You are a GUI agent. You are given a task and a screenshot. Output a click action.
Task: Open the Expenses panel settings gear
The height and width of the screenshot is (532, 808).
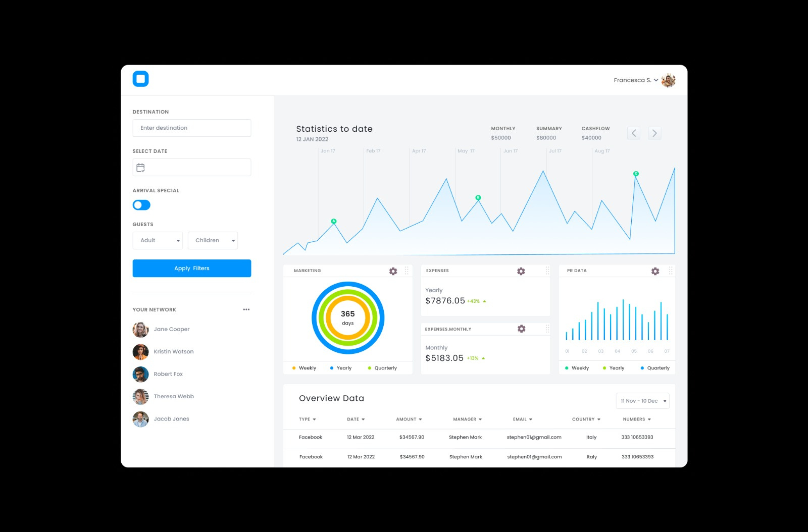pyautogui.click(x=521, y=271)
